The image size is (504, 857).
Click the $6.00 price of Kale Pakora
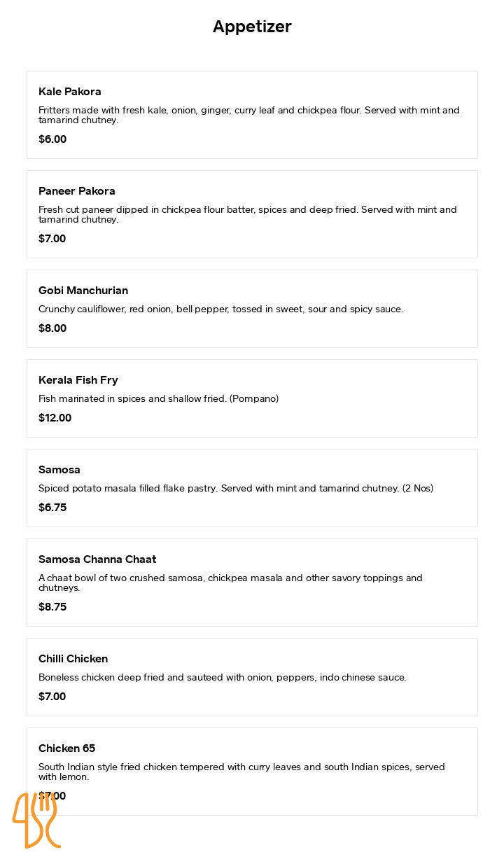[52, 139]
